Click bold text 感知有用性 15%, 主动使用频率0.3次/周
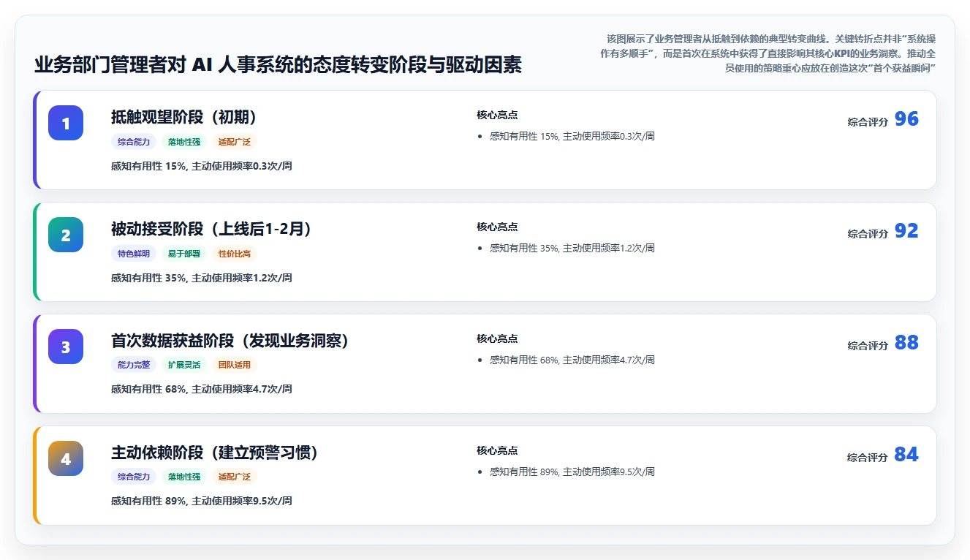The image size is (970, 560). 202,166
